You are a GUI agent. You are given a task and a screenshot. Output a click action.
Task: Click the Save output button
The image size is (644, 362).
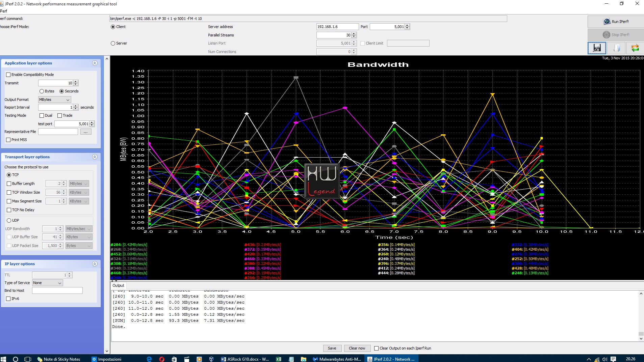tap(332, 348)
